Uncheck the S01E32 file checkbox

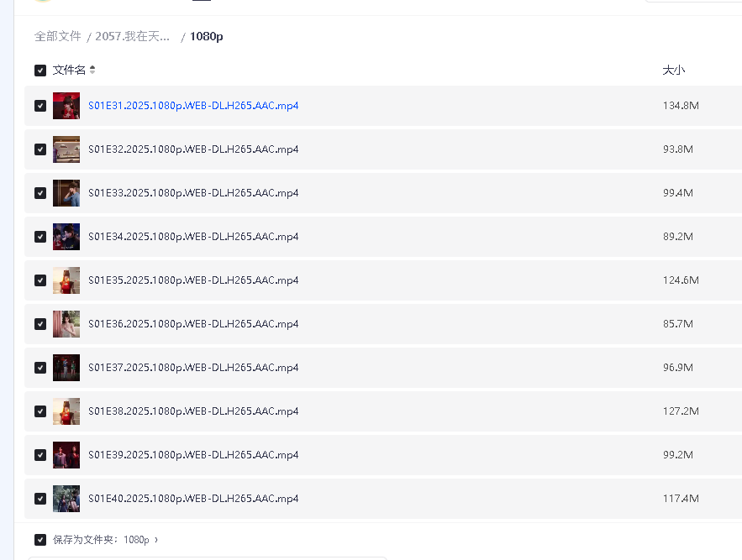[40, 149]
